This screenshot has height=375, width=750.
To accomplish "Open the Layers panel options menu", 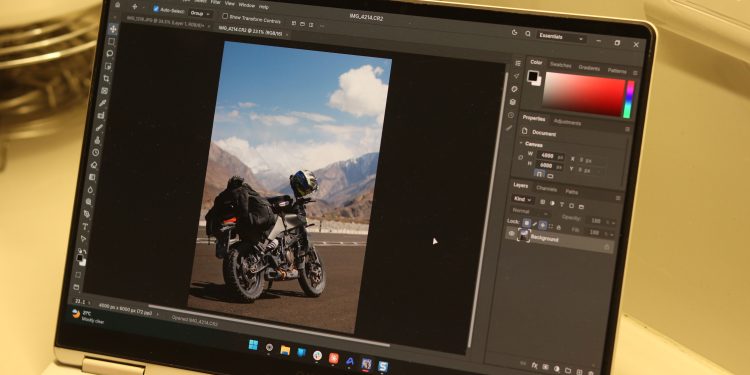I will [x=618, y=198].
